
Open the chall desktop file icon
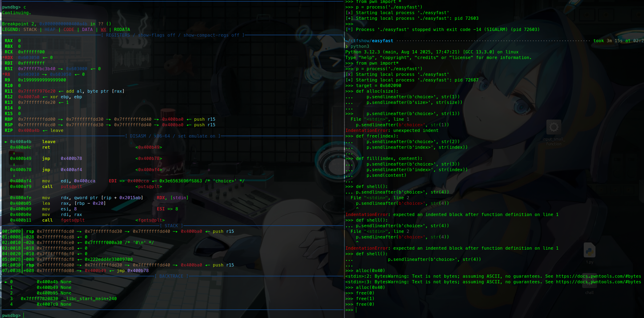click(589, 286)
